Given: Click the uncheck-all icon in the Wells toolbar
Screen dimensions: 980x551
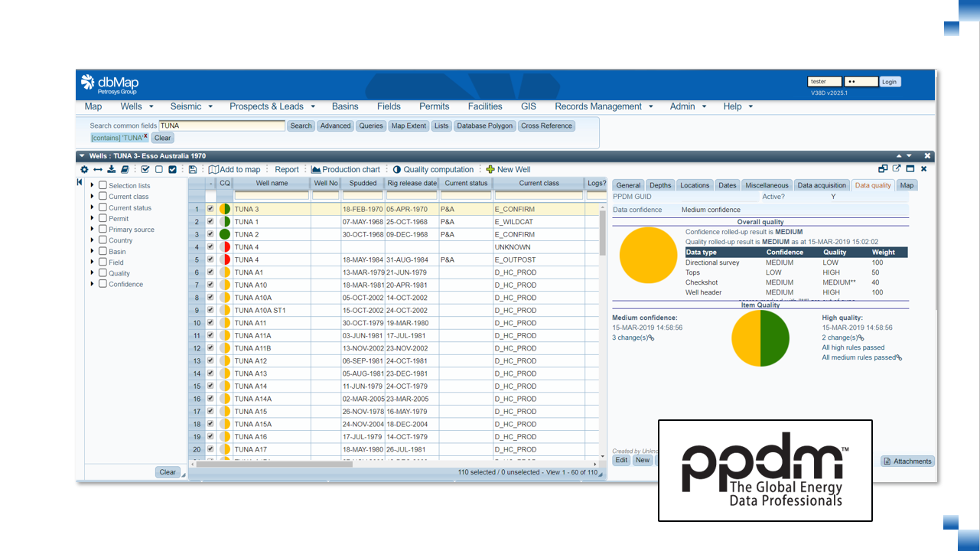Looking at the screenshot, I should (x=160, y=169).
